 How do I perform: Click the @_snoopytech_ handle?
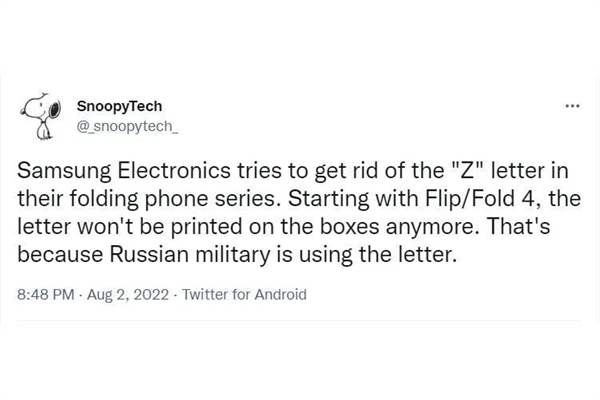119,125
